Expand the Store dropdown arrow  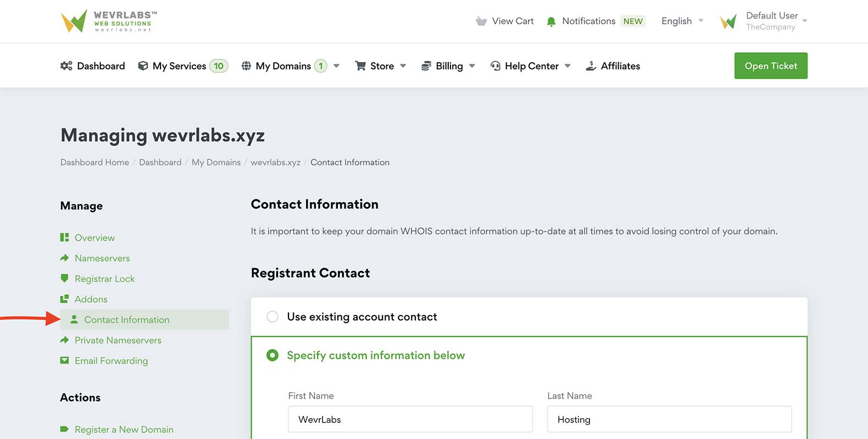[403, 66]
